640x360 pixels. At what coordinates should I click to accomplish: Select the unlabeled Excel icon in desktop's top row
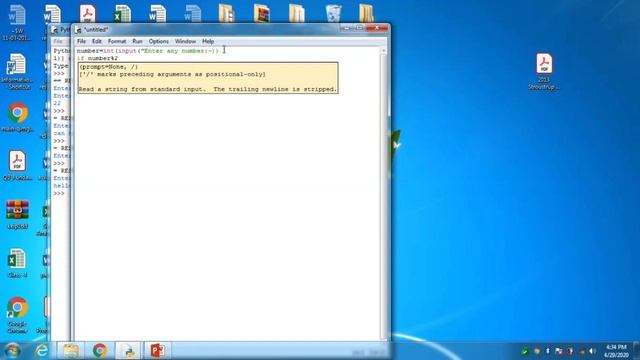coord(122,13)
